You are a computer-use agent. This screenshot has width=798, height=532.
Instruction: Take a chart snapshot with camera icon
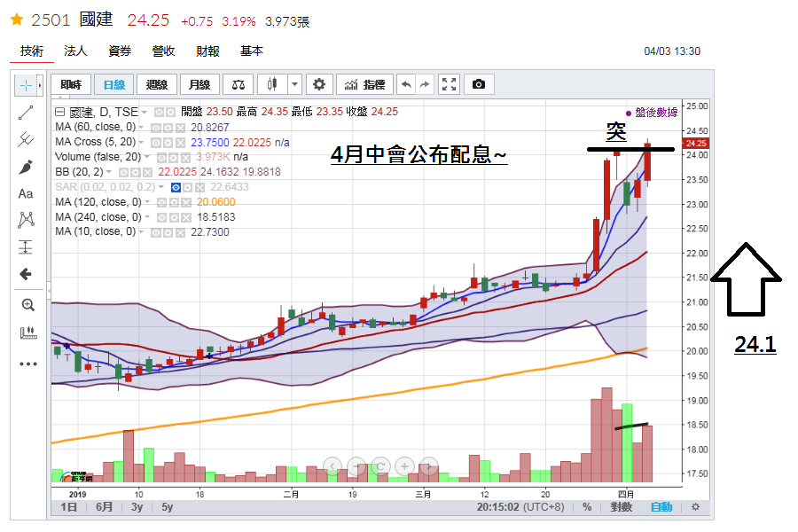479,84
